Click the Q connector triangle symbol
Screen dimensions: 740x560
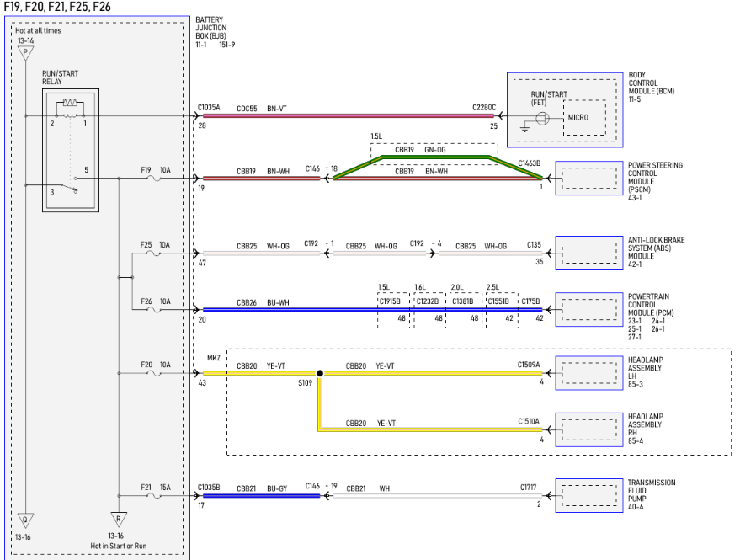tap(25, 520)
